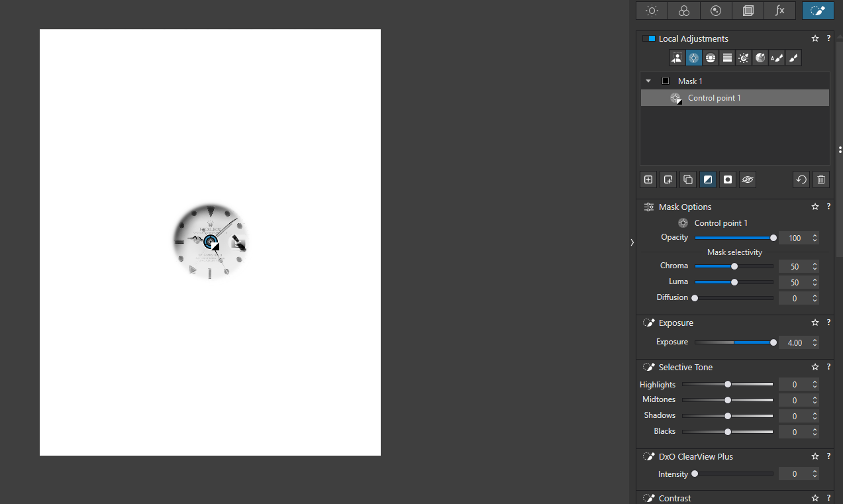The width and height of the screenshot is (843, 504).
Task: Toggle the Local Adjustments on/off switch
Action: click(648, 39)
